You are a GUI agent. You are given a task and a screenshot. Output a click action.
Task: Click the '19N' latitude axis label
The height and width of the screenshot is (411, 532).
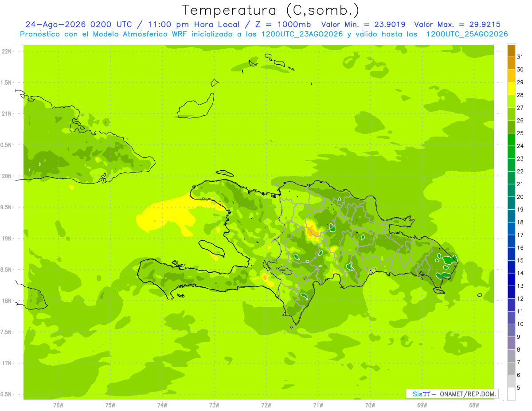pyautogui.click(x=7, y=238)
